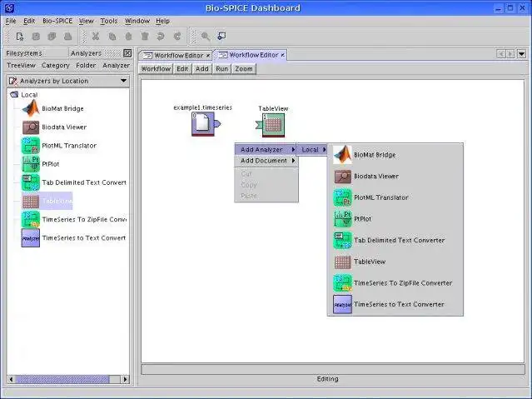Click the Run button in editor toolbar
The width and height of the screenshot is (532, 399).
click(222, 69)
